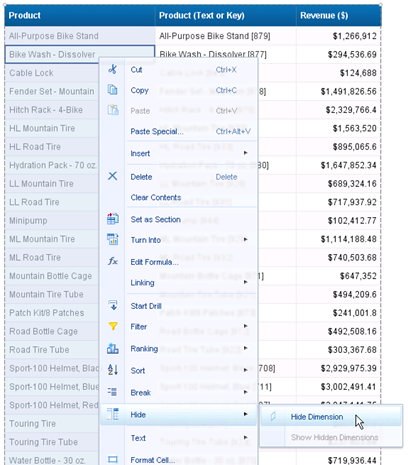The width and height of the screenshot is (408, 465).
Task: Select the Minipump product cell
Action: 52,221
